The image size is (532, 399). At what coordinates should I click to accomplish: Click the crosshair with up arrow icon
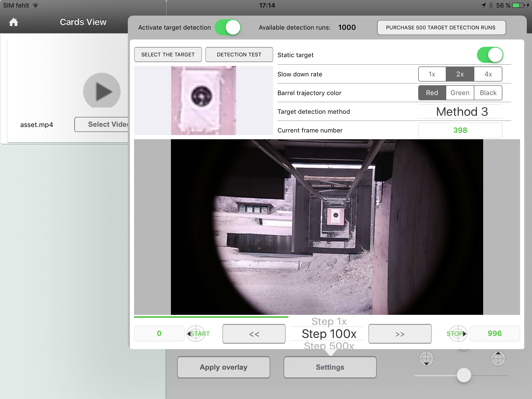pos(498,358)
